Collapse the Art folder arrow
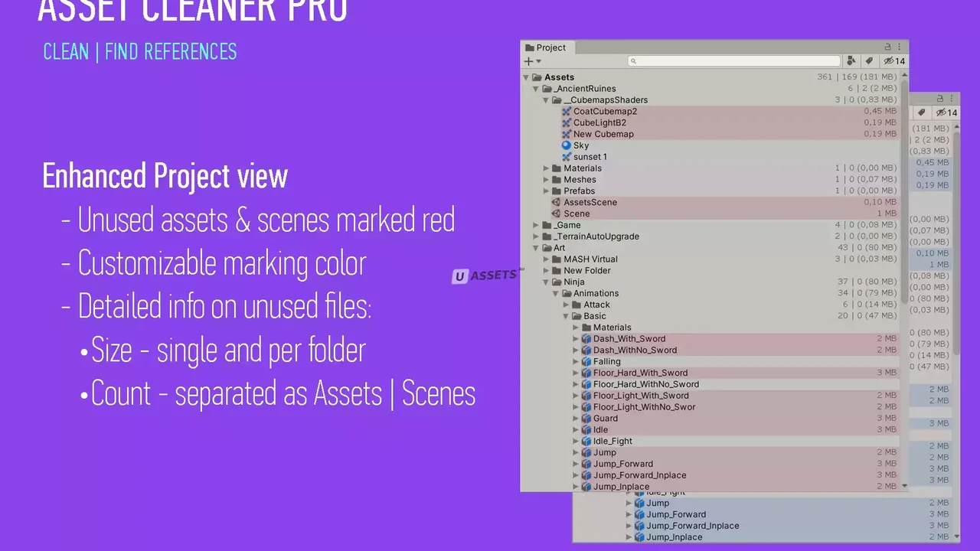Viewport: 980px width, 551px height. click(537, 248)
